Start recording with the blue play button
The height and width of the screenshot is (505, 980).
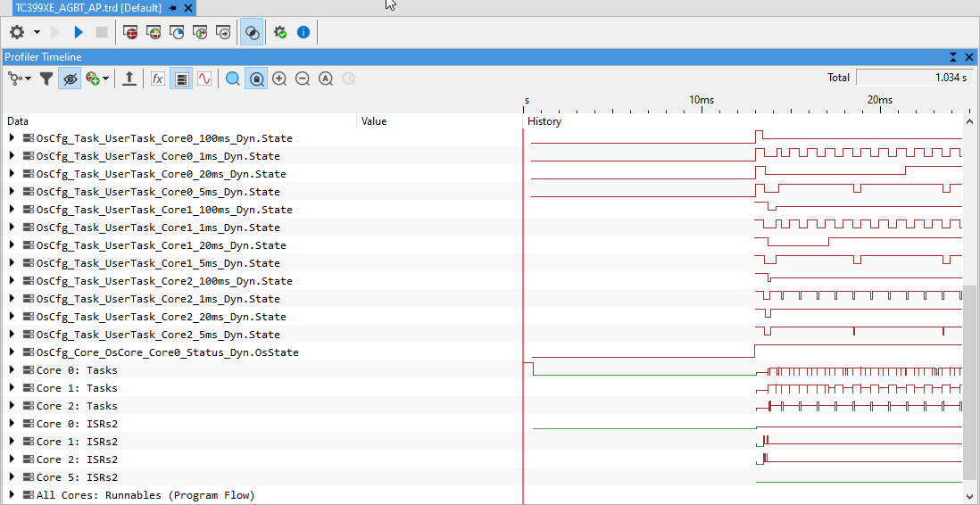point(79,32)
